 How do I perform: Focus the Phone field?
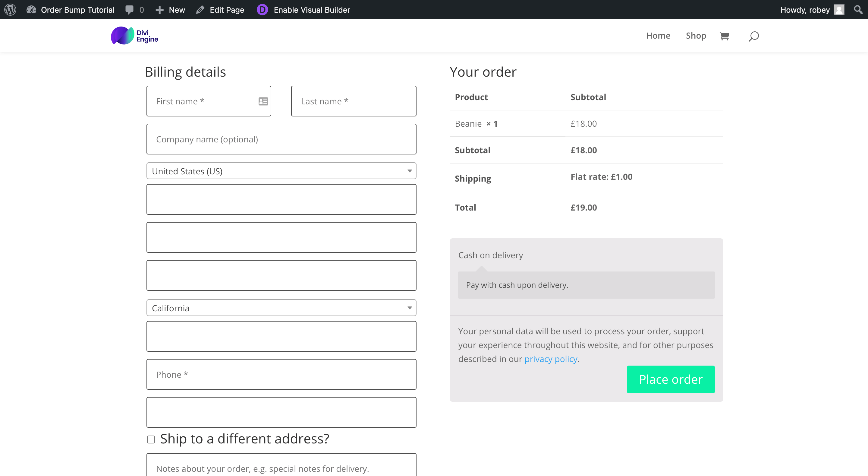click(x=281, y=374)
